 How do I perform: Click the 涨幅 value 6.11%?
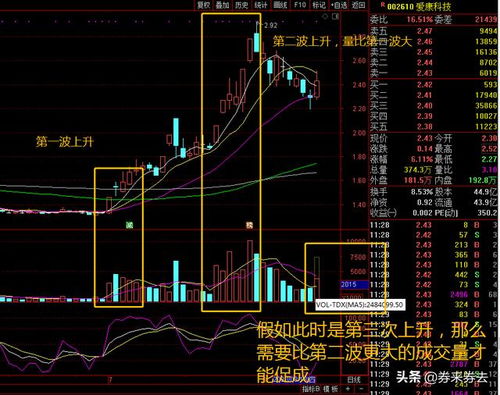(x=421, y=159)
